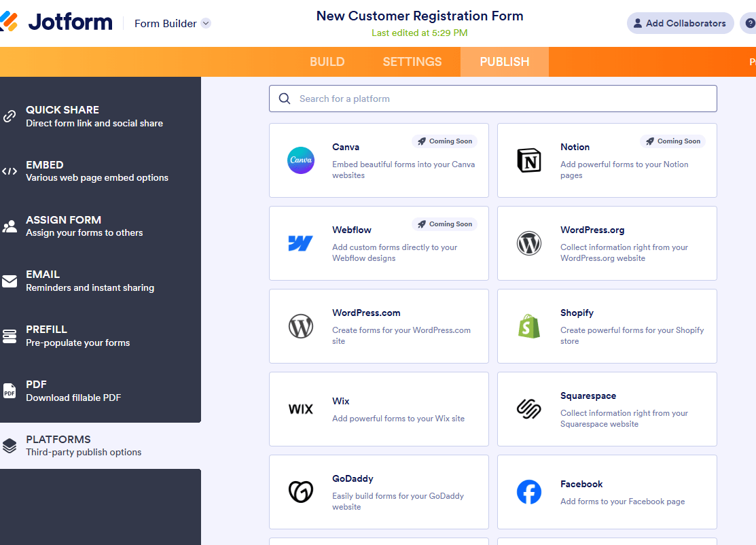Click Coming Soon badge on Canva card
Screen dimensions: 756x545
444,141
